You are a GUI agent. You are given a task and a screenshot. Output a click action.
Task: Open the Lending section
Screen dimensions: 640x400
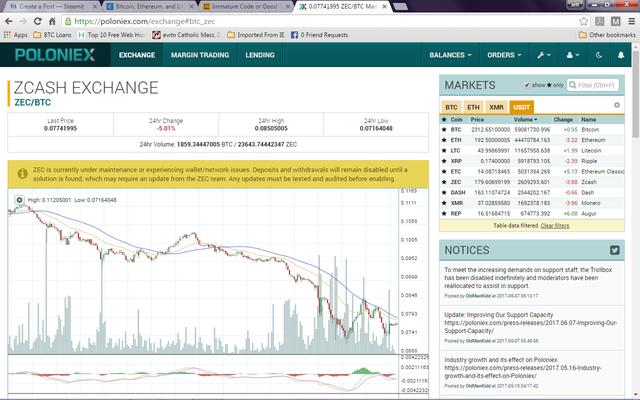(x=260, y=55)
